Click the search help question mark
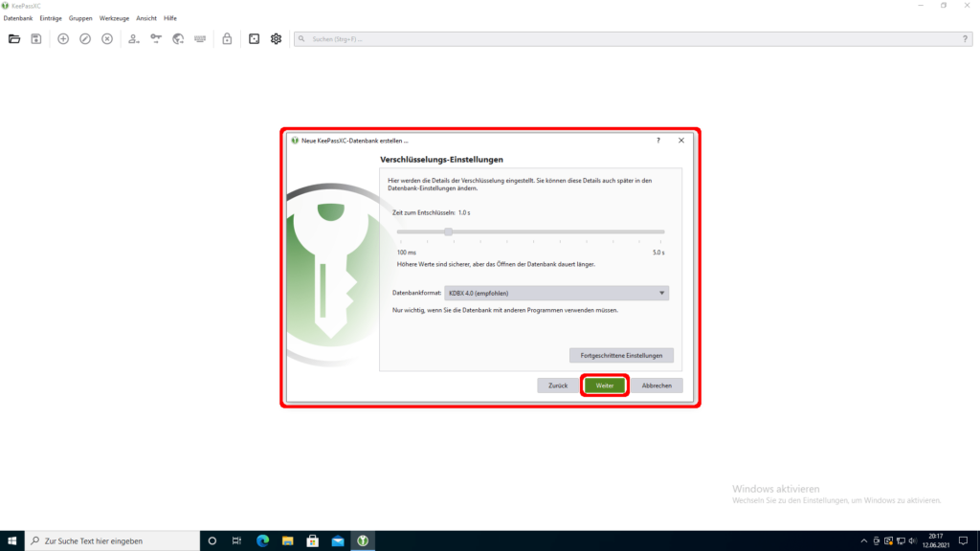 pyautogui.click(x=965, y=38)
